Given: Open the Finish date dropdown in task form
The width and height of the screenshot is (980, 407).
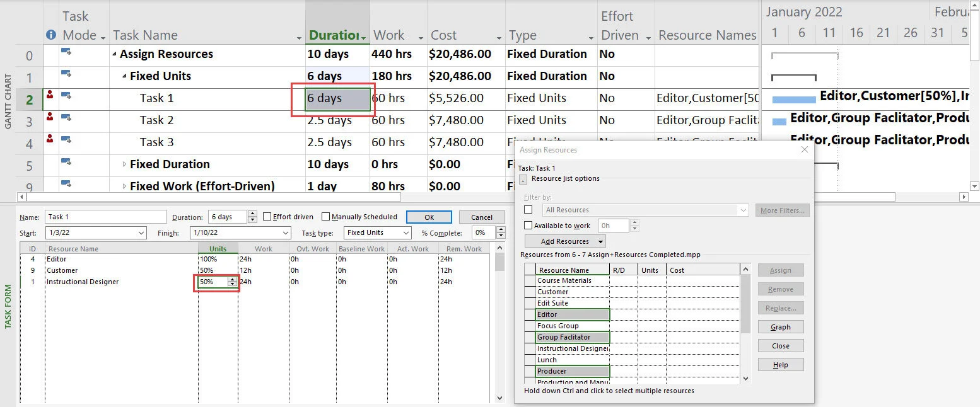Looking at the screenshot, I should [x=286, y=233].
